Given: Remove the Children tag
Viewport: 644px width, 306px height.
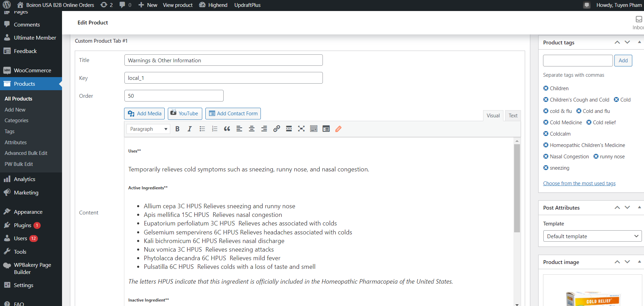Looking at the screenshot, I should (x=546, y=88).
